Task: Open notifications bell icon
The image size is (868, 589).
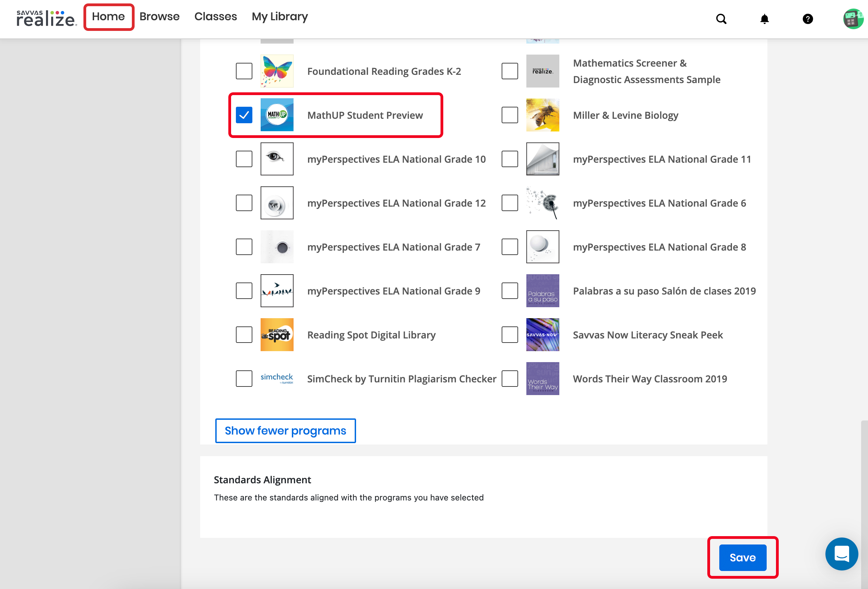Action: click(765, 19)
